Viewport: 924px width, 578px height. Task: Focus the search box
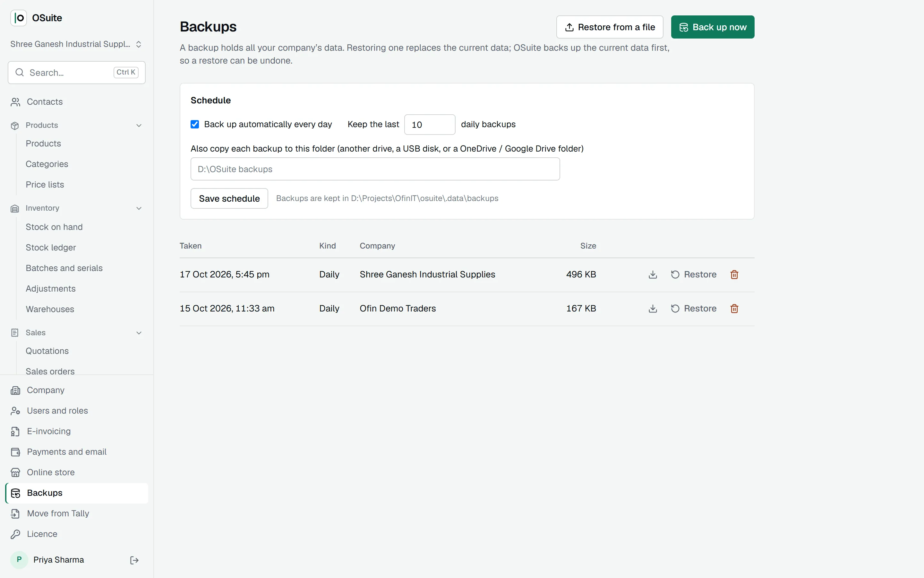76,73
